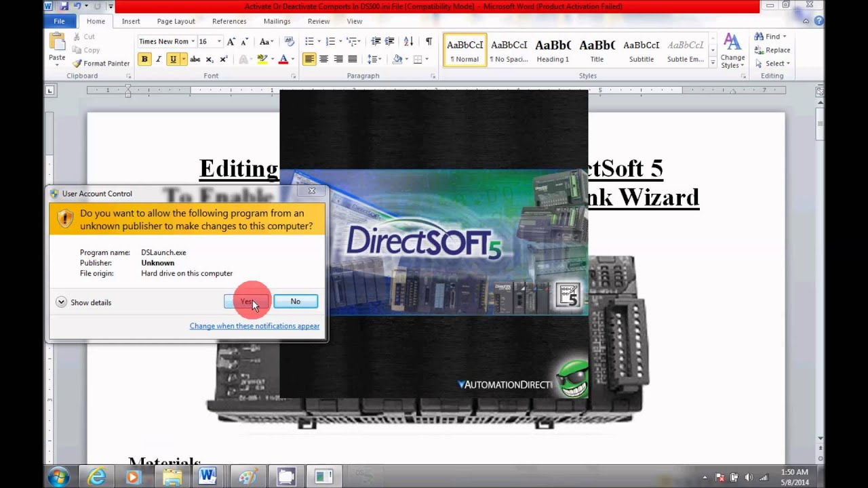Image resolution: width=868 pixels, height=488 pixels.
Task: Click Undo in Quick Access Toolbar
Action: click(x=77, y=6)
